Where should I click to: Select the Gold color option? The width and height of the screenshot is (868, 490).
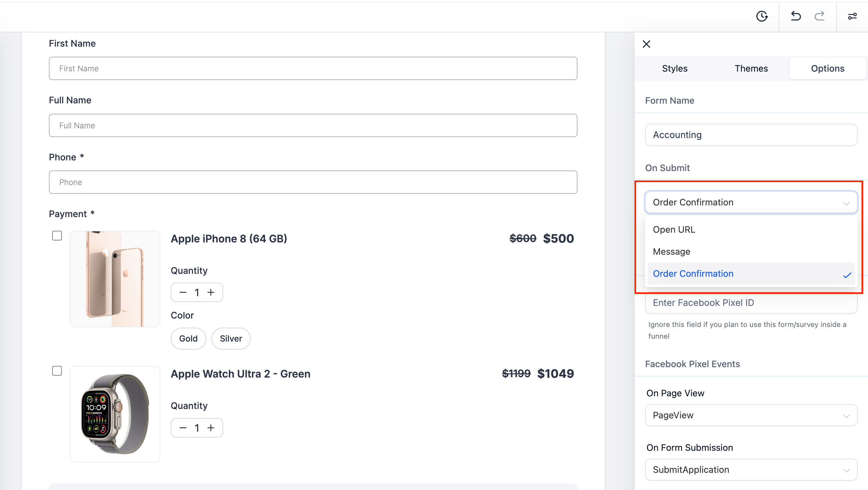click(x=188, y=339)
